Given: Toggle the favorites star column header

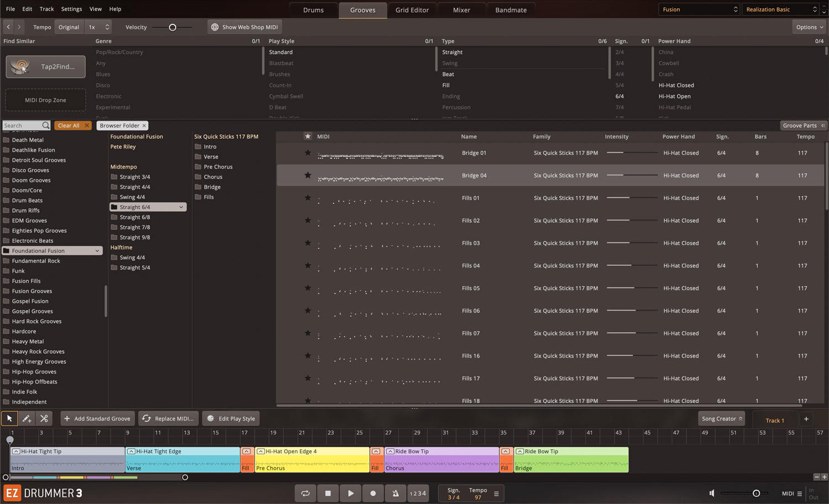Looking at the screenshot, I should (308, 136).
